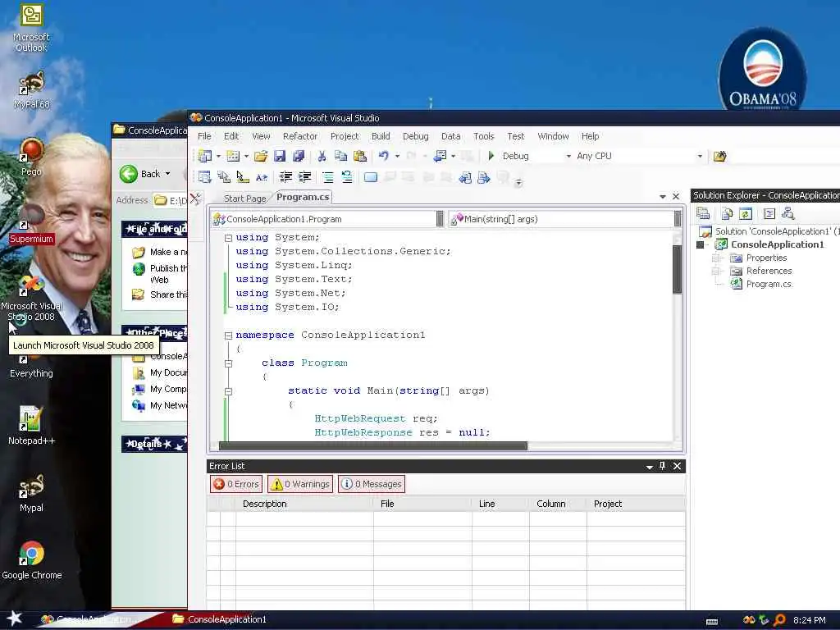Screen dimensions: 840x630
Task: Toggle the 0 Messages filter button
Action: click(x=372, y=484)
